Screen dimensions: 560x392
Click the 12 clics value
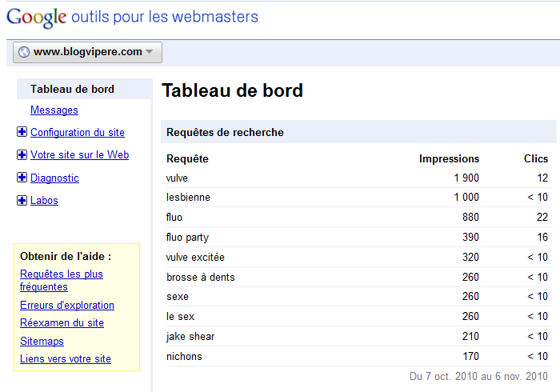click(x=542, y=178)
